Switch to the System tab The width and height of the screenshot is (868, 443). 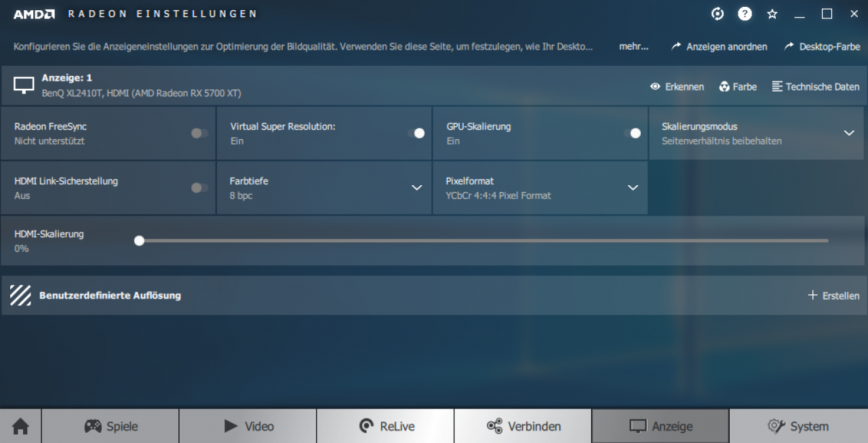[799, 426]
